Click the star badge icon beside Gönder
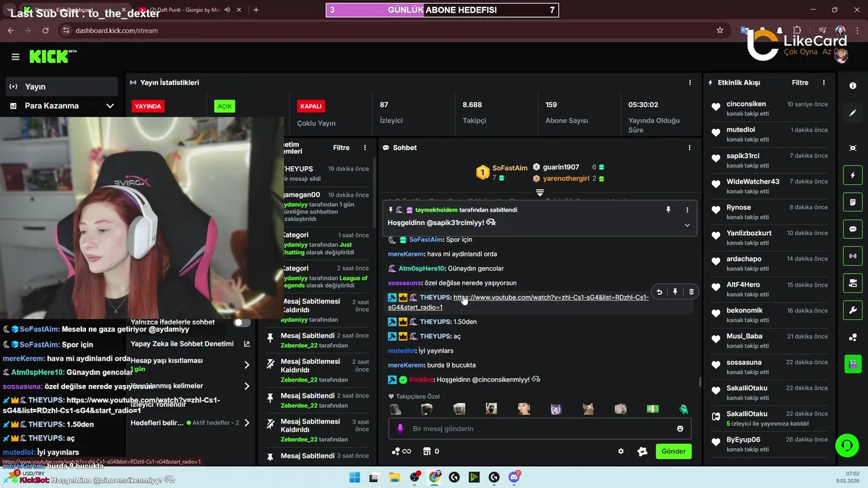 click(643, 451)
